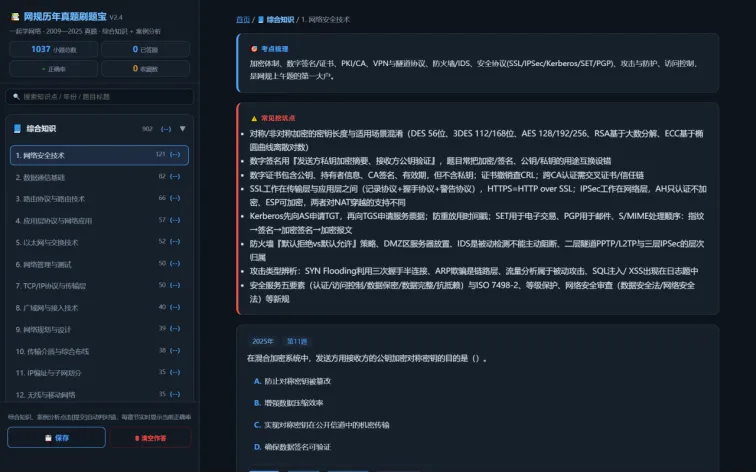Click the 2025年 year tag
The image size is (756, 473).
(x=262, y=341)
